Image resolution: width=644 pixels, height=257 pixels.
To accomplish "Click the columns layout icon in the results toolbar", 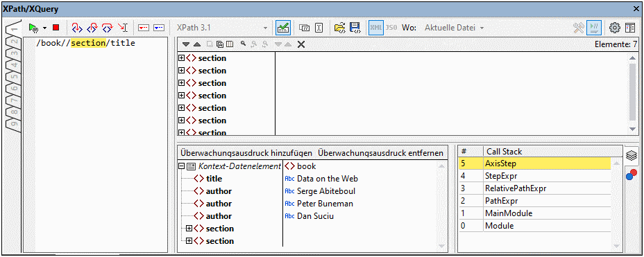I will pos(230,44).
